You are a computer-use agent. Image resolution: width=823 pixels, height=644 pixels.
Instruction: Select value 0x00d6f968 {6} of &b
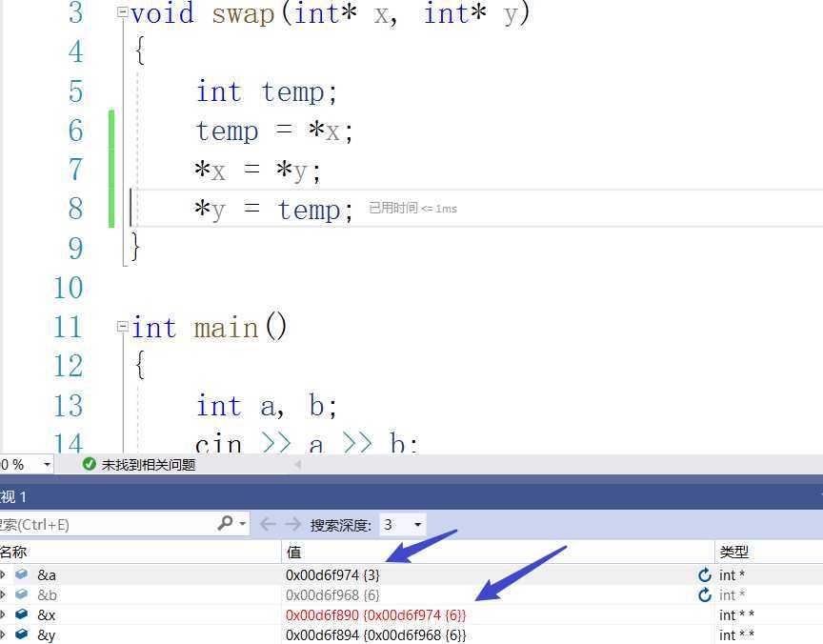(332, 595)
